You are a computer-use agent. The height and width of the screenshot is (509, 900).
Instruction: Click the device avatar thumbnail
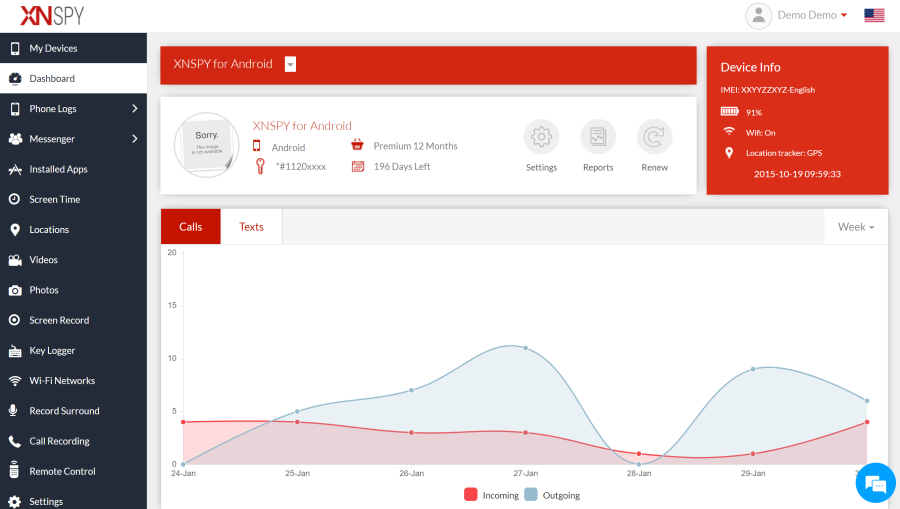(x=207, y=145)
